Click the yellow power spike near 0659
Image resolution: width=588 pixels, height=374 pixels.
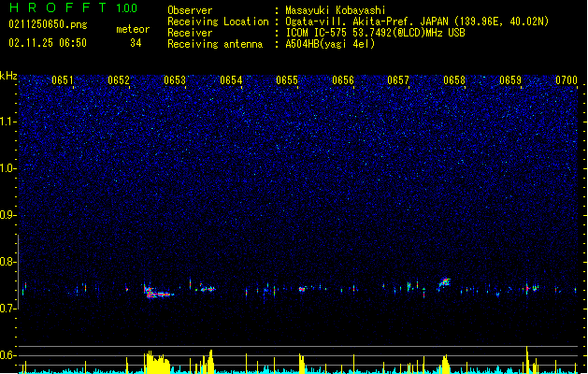point(527,360)
